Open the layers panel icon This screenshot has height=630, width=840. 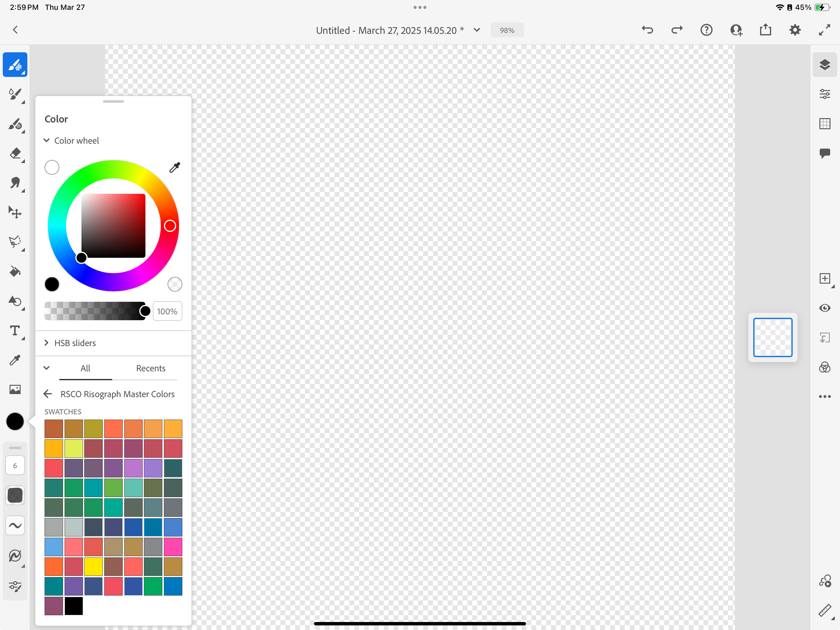(825, 65)
